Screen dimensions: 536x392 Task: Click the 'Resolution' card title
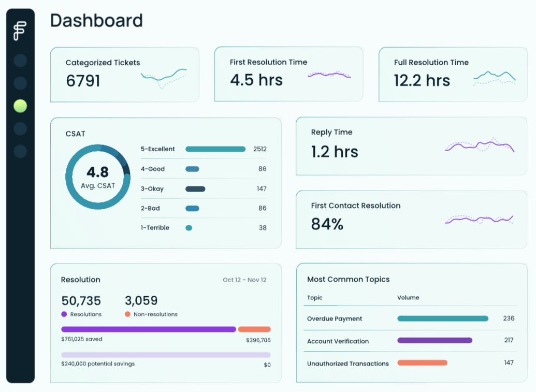coord(81,280)
